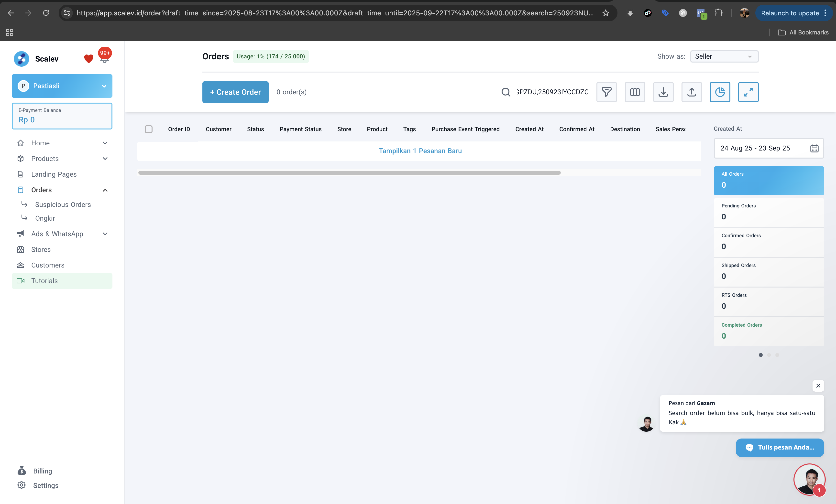Toggle full screen expand icon
The height and width of the screenshot is (504, 836).
click(x=748, y=92)
